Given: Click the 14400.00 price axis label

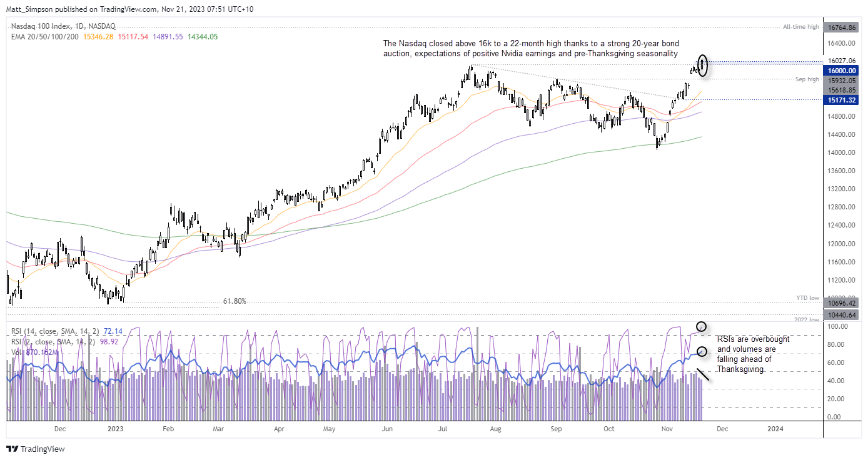Looking at the screenshot, I should click(842, 134).
